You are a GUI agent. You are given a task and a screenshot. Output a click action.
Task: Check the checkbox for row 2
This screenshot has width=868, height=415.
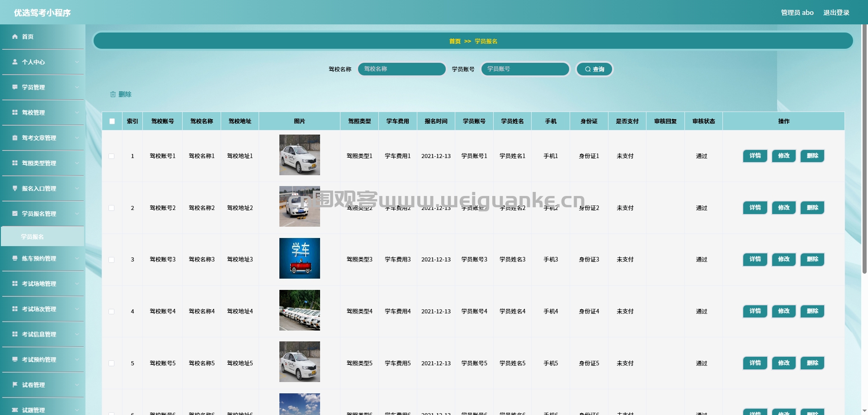click(112, 208)
